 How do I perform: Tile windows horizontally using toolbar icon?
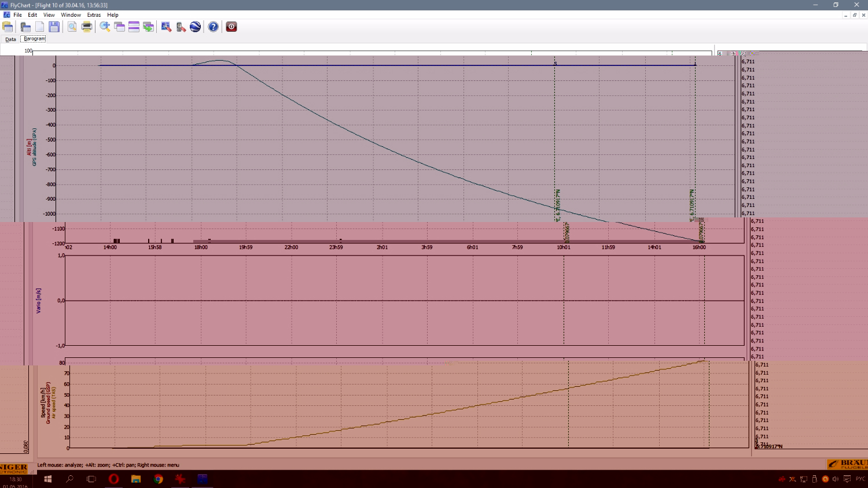134,27
